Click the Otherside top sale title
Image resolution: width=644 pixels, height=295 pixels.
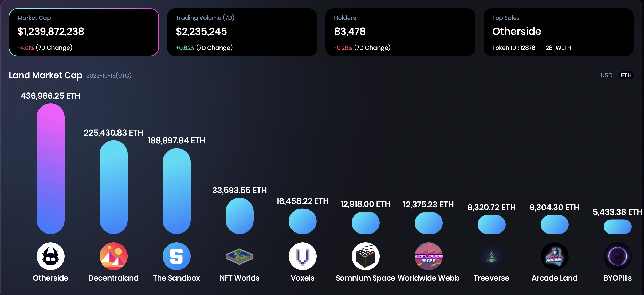click(517, 32)
